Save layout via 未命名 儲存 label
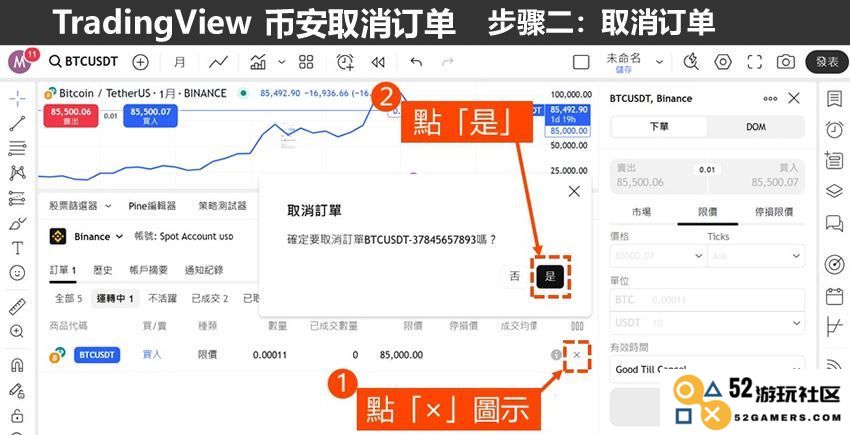Viewport: 850px width, 435px height. coord(623,62)
